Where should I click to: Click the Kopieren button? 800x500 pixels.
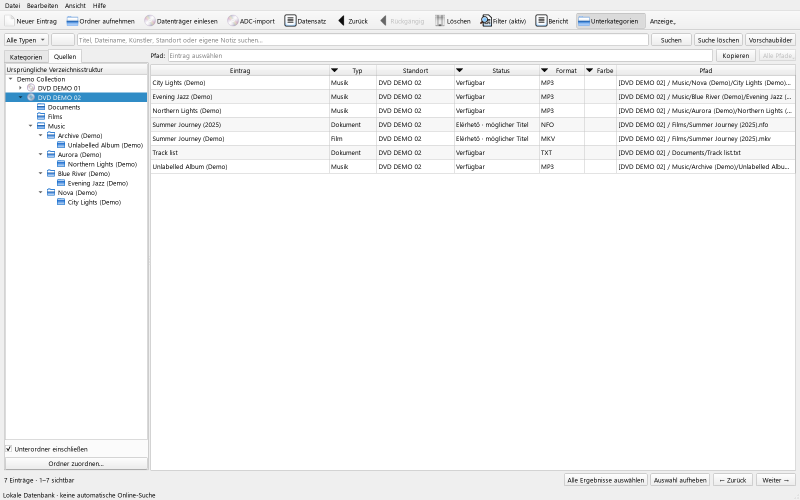point(736,56)
